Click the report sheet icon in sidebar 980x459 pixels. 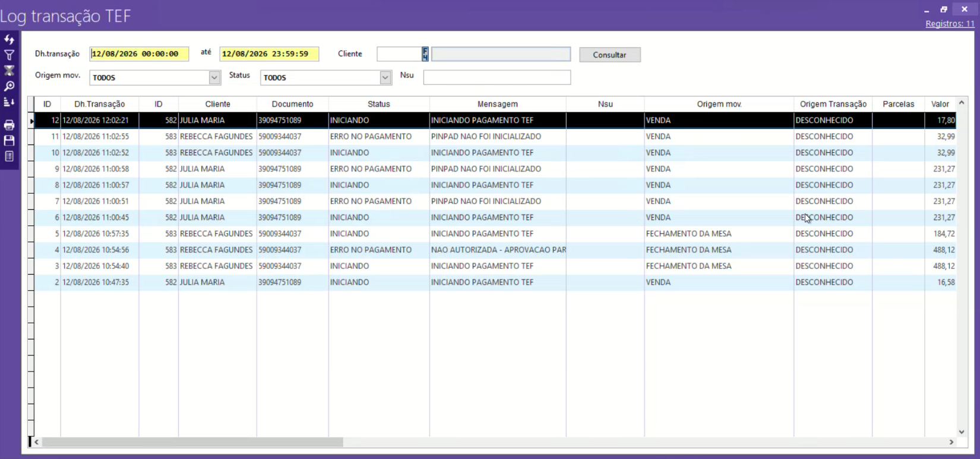point(9,156)
